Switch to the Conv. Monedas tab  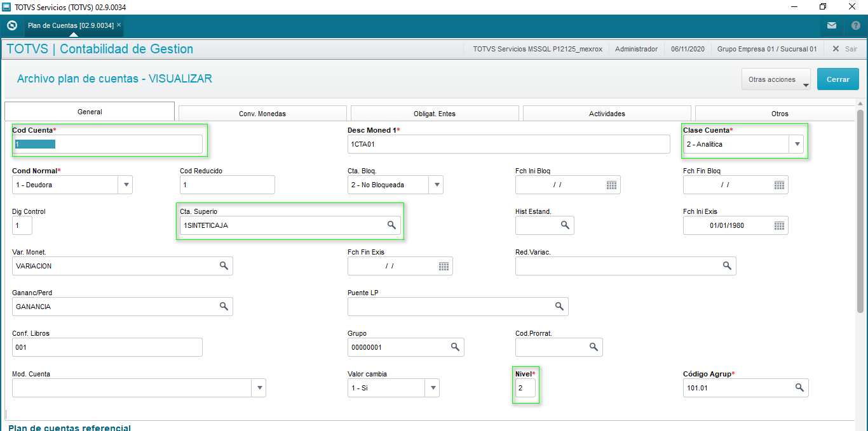262,114
